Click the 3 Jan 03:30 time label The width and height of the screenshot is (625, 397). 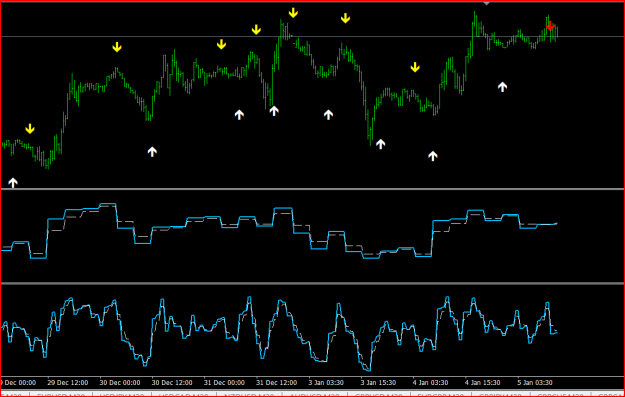[326, 383]
